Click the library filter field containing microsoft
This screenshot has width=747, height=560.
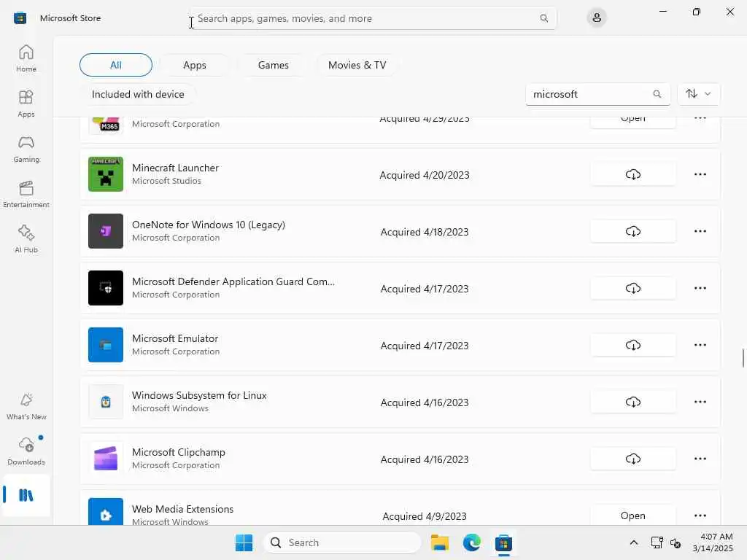(x=598, y=94)
